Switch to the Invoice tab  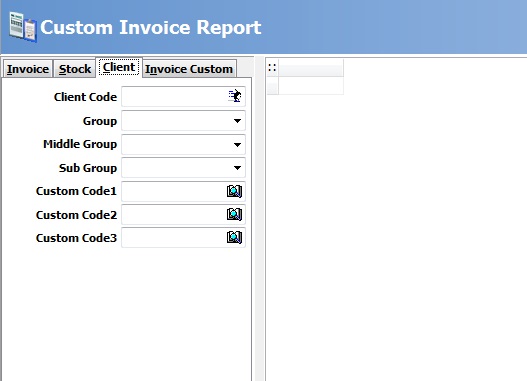[28, 69]
